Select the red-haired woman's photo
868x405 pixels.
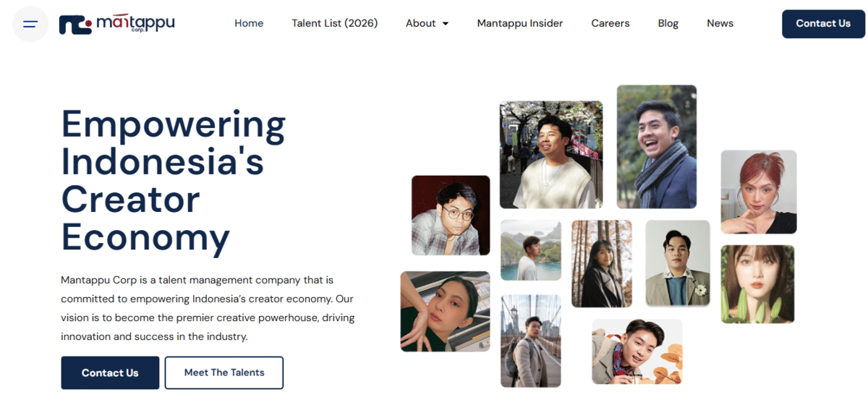click(759, 192)
